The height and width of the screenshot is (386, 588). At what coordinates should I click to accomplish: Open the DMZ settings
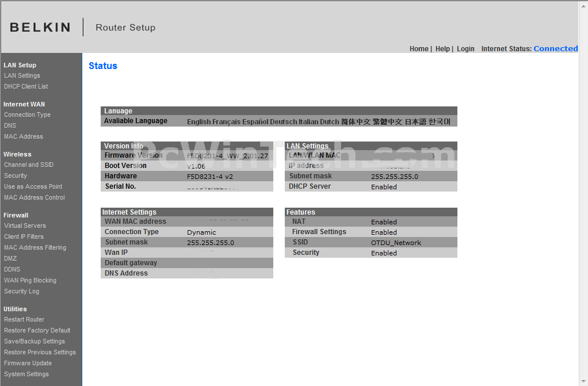[10, 258]
